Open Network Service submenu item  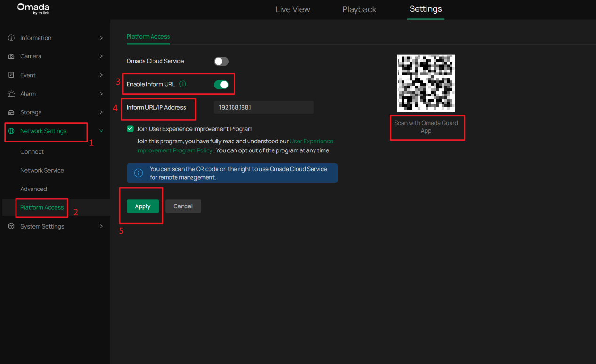(x=42, y=170)
